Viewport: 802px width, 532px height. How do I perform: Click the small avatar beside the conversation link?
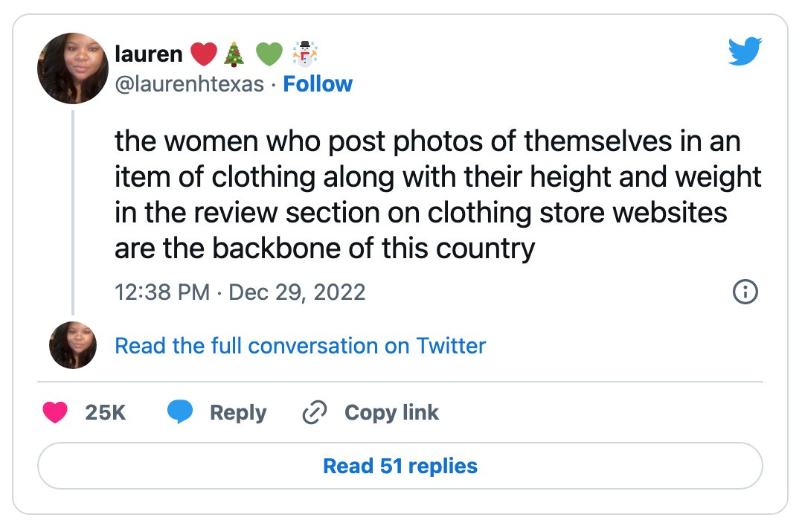(73, 345)
